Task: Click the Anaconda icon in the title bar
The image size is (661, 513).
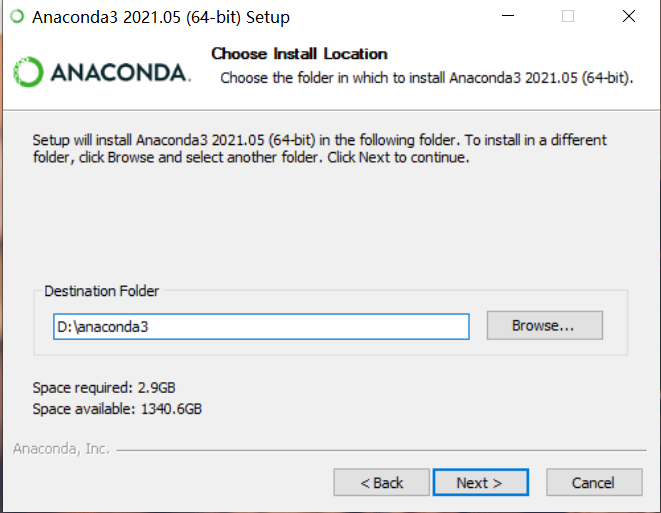Action: (x=15, y=17)
